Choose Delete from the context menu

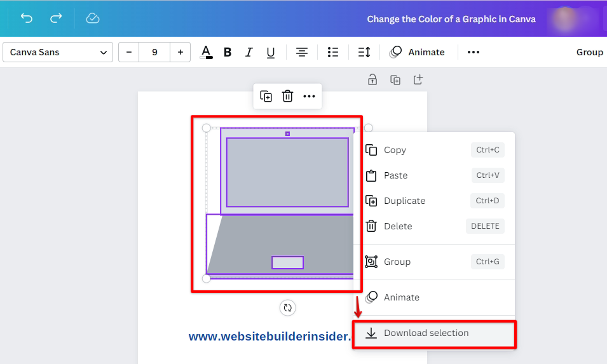point(434,226)
